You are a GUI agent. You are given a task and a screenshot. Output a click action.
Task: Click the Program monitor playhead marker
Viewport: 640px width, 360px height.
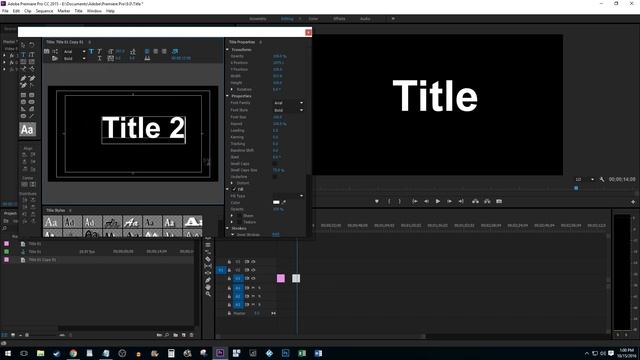(x=576, y=188)
